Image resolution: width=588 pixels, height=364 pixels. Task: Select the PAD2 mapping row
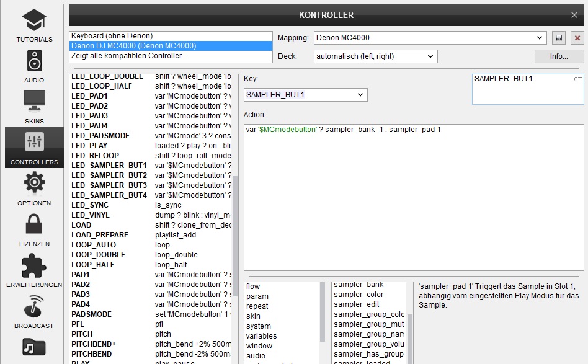(151, 285)
